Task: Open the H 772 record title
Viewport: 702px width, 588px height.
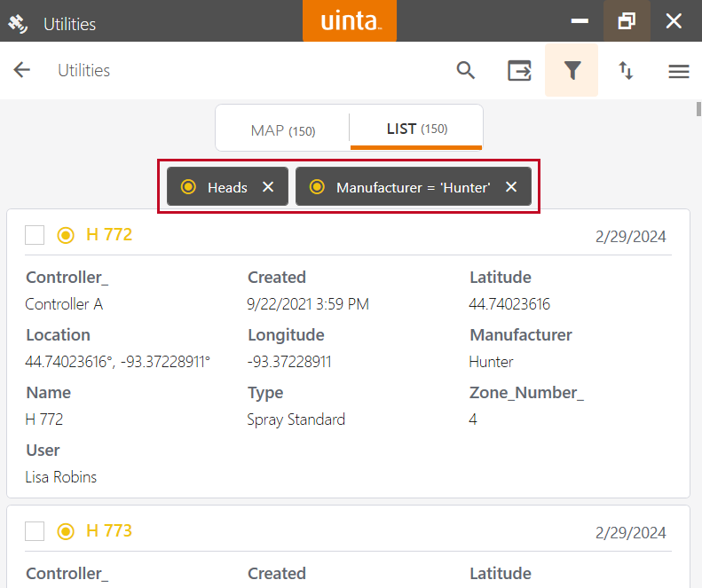Action: click(x=108, y=235)
